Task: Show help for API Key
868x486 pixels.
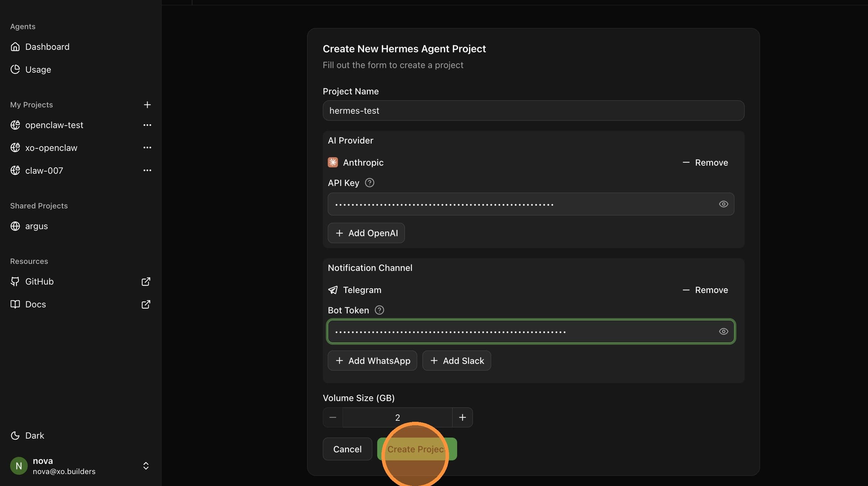Action: click(369, 183)
